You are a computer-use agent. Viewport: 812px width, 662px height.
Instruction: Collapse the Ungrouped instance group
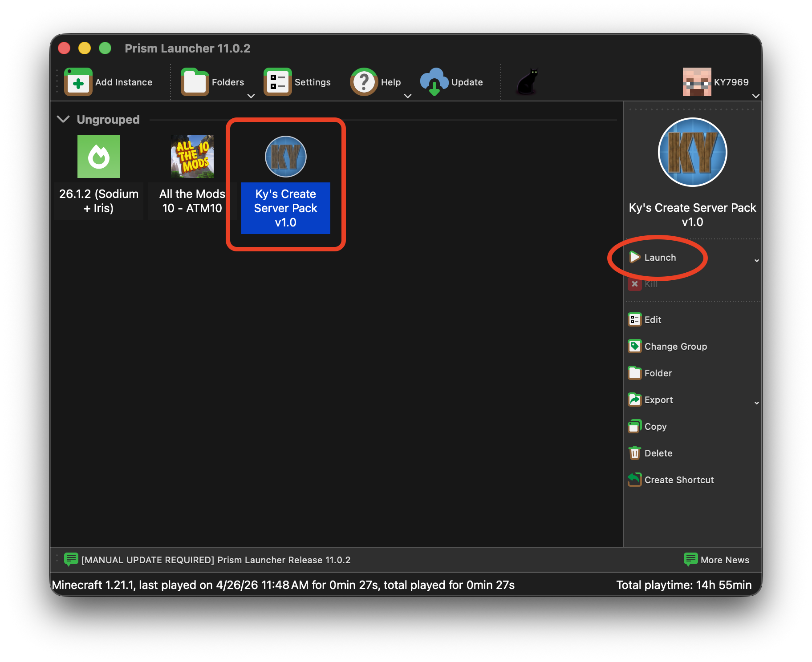[64, 119]
